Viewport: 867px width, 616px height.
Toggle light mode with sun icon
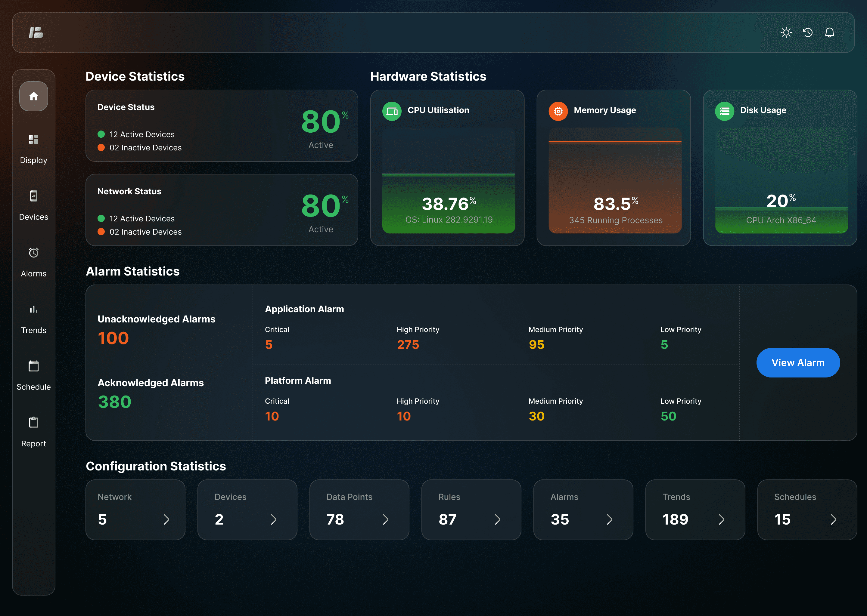pyautogui.click(x=786, y=32)
